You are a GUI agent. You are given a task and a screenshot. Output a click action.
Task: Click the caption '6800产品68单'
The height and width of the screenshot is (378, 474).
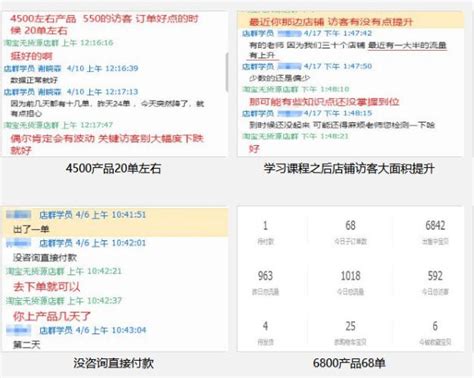tap(349, 363)
